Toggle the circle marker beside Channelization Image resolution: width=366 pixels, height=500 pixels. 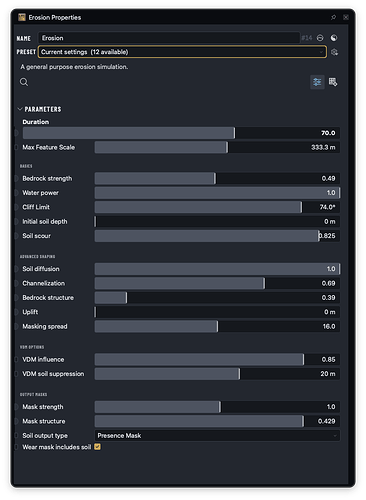[16, 283]
